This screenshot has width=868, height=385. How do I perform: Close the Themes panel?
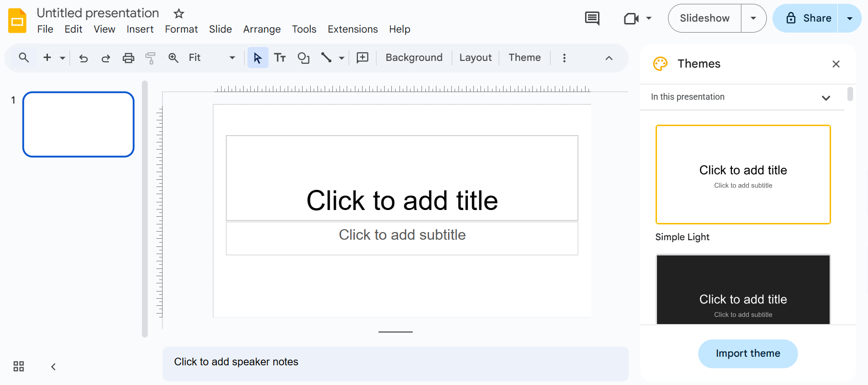[836, 64]
